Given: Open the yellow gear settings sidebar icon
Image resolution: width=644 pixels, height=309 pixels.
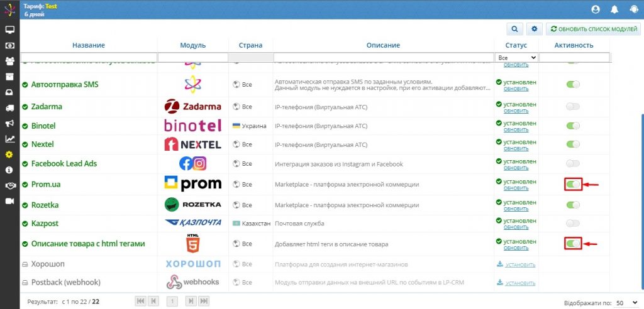Looking at the screenshot, I should pyautogui.click(x=9, y=154).
